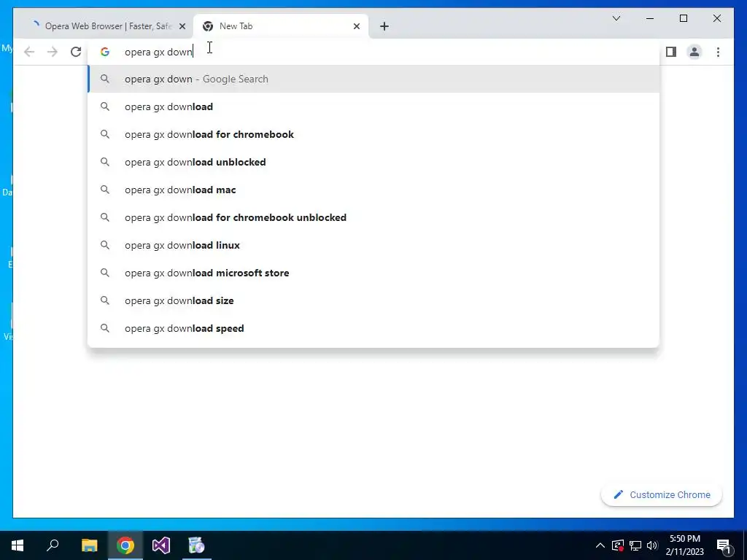The width and height of the screenshot is (747, 560).
Task: Choose "opera gx download microsoft store" suggestion
Action: tap(373, 273)
